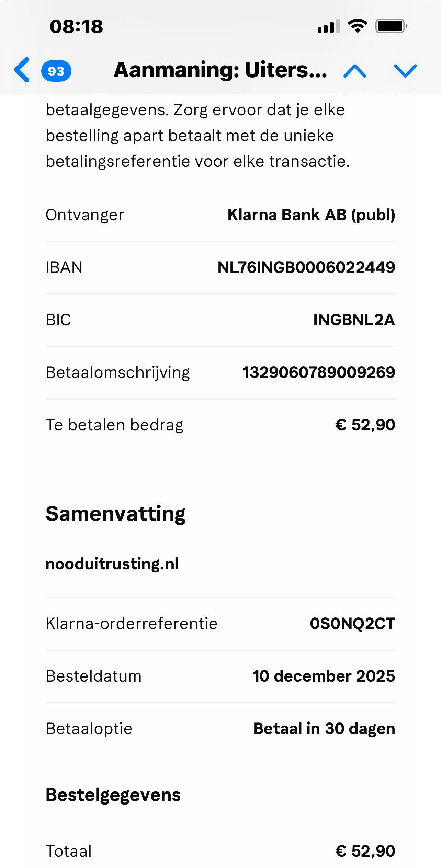Tap the Betaalomschrijving reference number

point(319,372)
